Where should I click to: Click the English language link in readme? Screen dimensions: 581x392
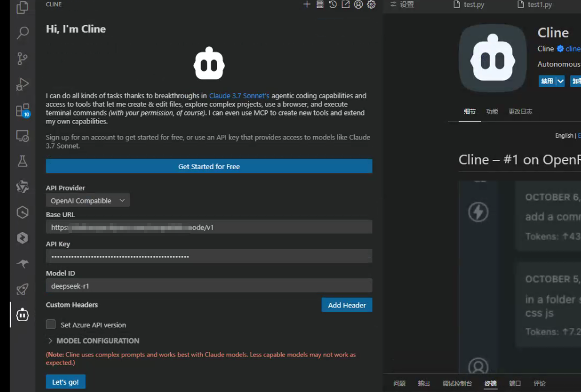tap(564, 135)
